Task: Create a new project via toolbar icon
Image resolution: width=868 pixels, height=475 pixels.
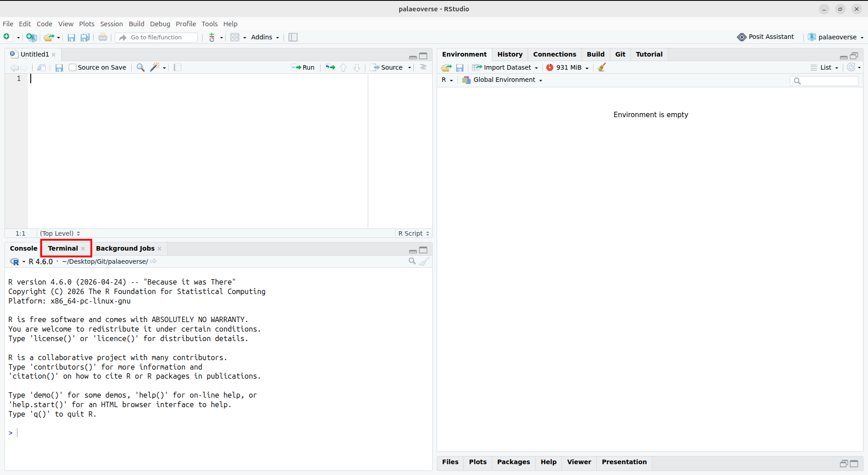Action: coord(31,37)
